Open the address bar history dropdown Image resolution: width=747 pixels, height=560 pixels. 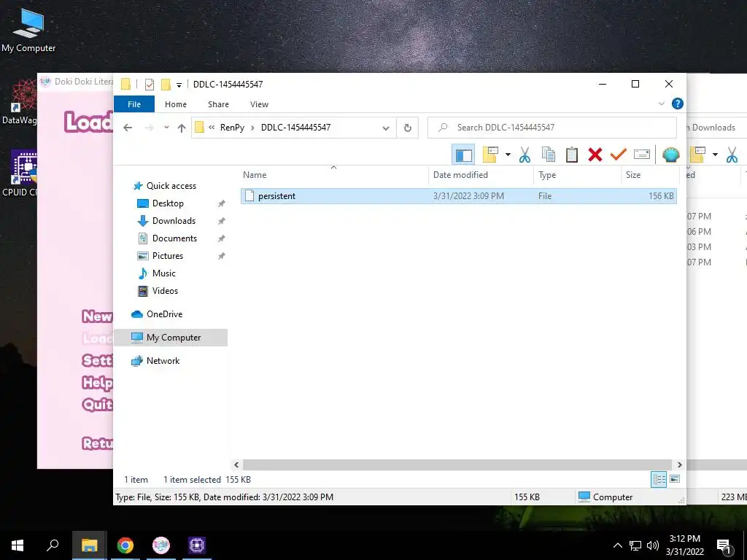[x=386, y=128]
